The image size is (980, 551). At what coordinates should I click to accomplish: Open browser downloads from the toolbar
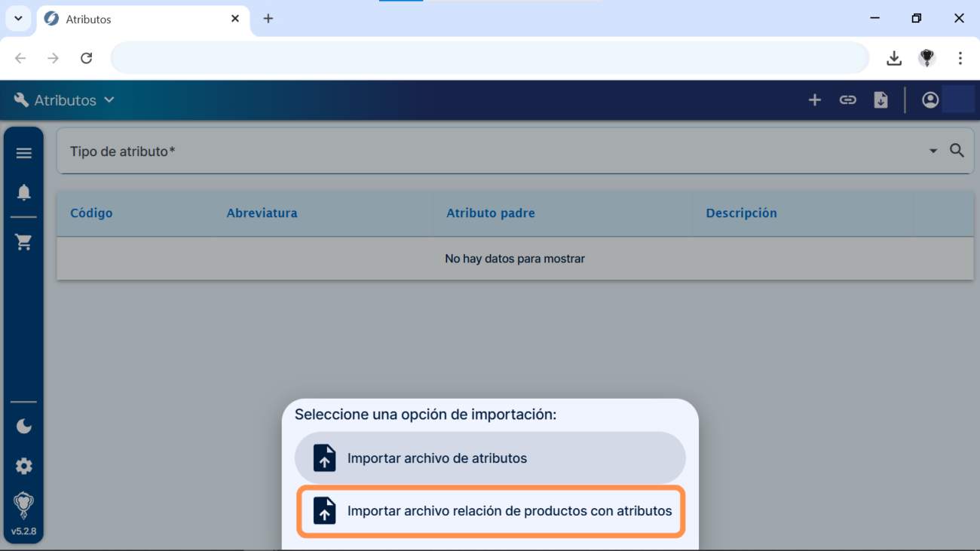(x=894, y=58)
